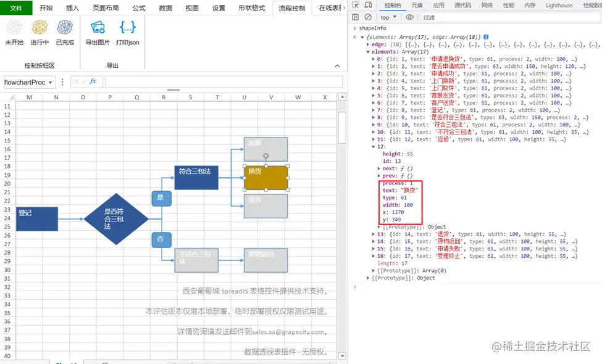Open DevTools 源代码 Sources tab
The width and height of the screenshot is (602, 364).
pyautogui.click(x=462, y=6)
